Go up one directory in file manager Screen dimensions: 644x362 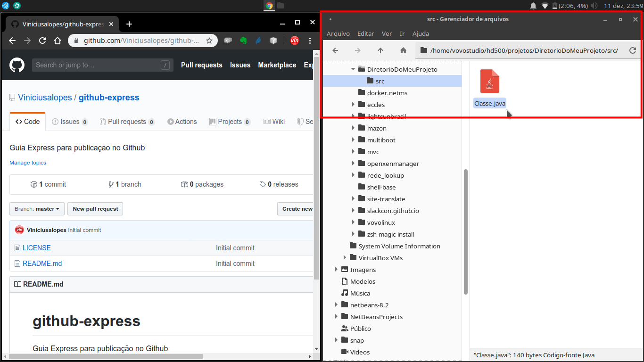(x=380, y=50)
